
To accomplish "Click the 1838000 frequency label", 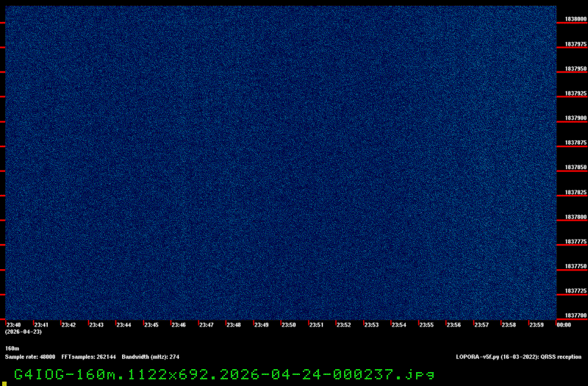I will (576, 19).
